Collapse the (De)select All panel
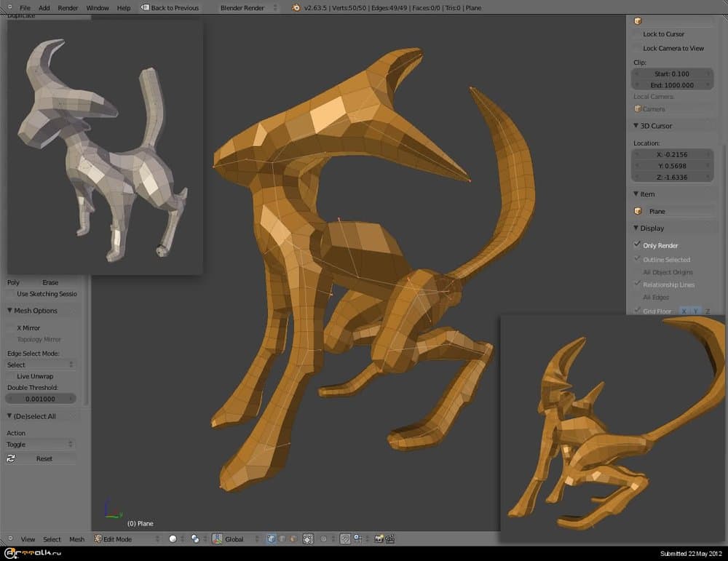This screenshot has height=561, width=728. (9, 416)
